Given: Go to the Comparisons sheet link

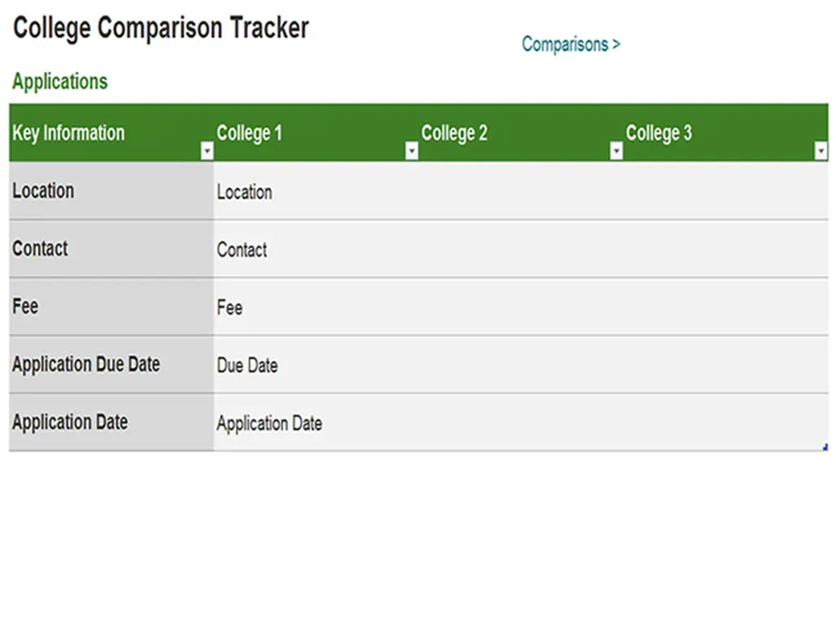Looking at the screenshot, I should [570, 44].
